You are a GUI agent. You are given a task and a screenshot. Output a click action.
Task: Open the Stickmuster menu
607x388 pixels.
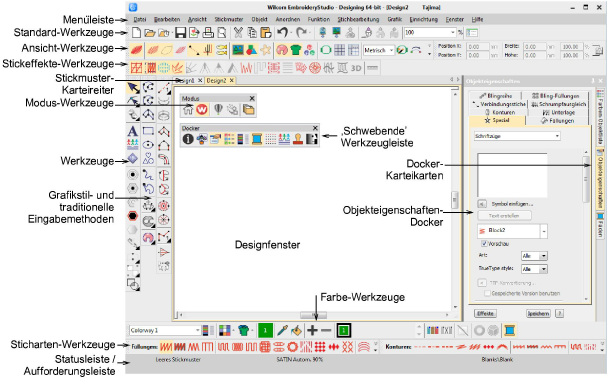(229, 19)
